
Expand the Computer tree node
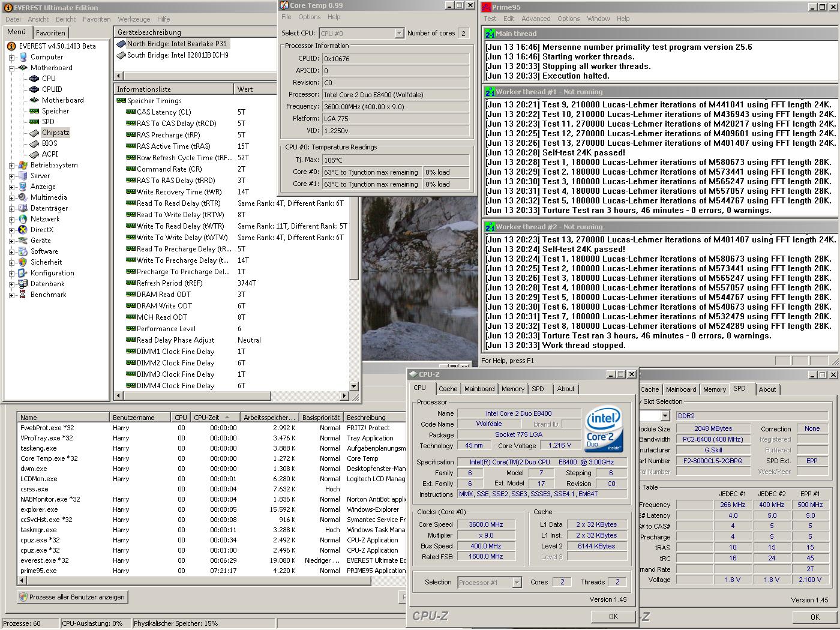tap(11, 58)
